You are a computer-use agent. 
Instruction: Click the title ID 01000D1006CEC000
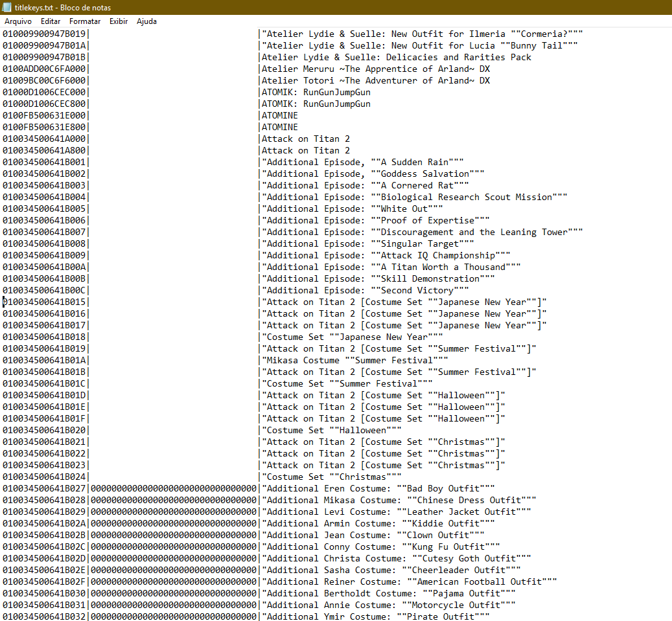tap(44, 92)
